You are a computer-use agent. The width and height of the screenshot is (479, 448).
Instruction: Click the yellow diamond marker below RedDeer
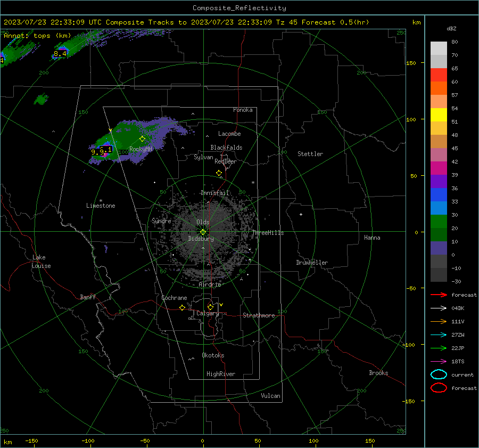(219, 173)
